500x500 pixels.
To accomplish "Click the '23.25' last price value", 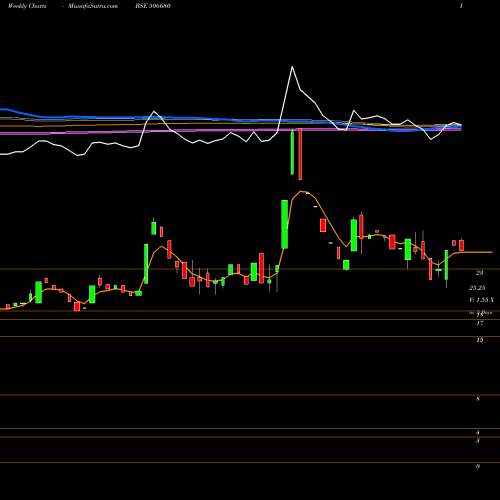I will (477, 288).
